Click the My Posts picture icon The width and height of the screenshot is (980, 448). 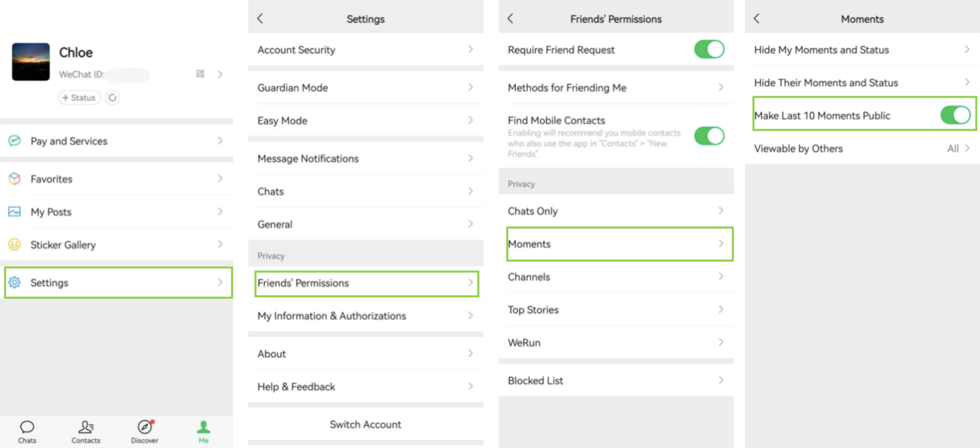(14, 211)
